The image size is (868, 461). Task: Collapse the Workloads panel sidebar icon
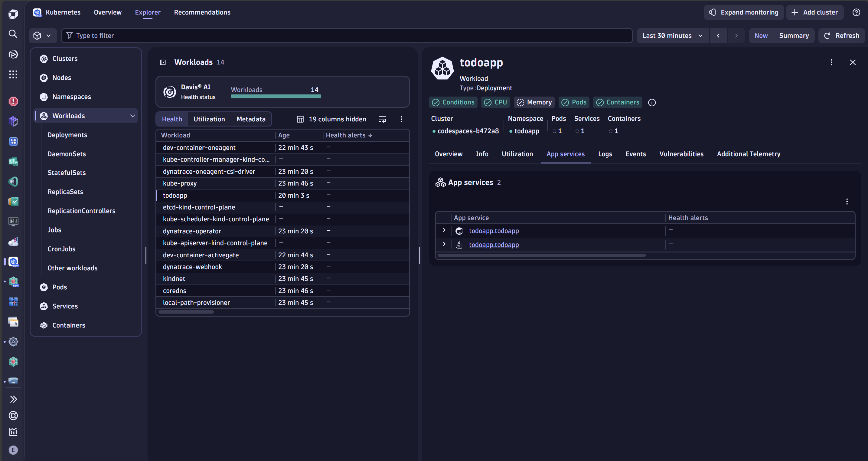tap(163, 62)
